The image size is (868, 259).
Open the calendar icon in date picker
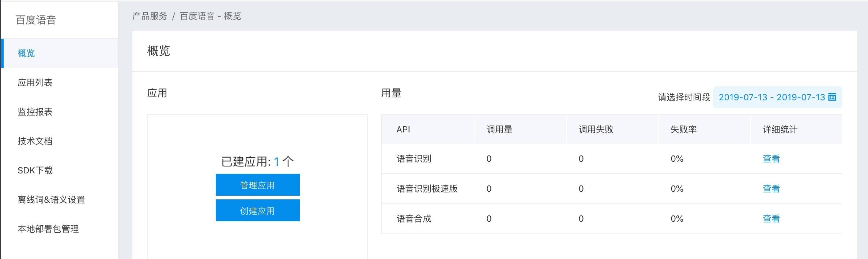coord(832,97)
